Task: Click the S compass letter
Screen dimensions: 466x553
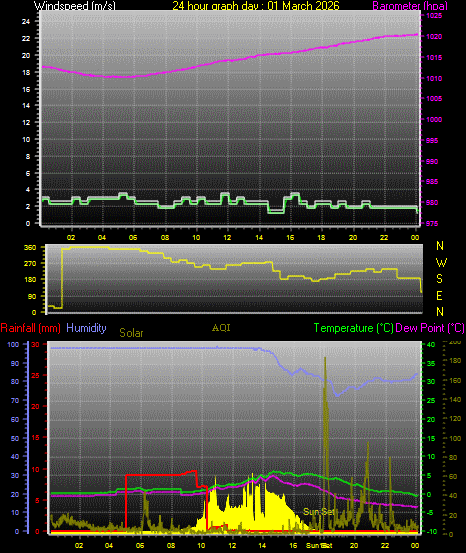Action: 440,279
